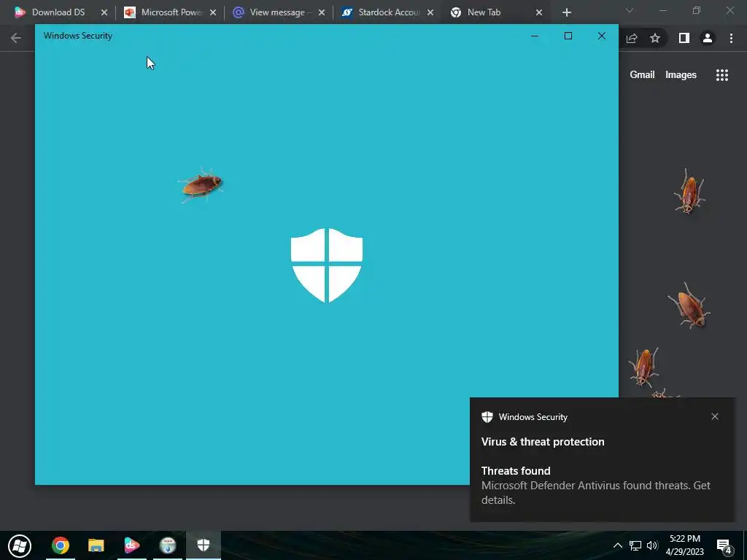Image resolution: width=747 pixels, height=560 pixels.
Task: Go back with the browser back arrow
Action: [x=16, y=38]
